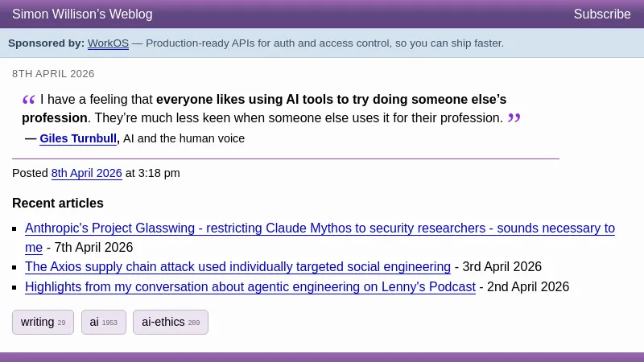
Task: Select the ai tag with 1953 posts
Action: tap(103, 322)
